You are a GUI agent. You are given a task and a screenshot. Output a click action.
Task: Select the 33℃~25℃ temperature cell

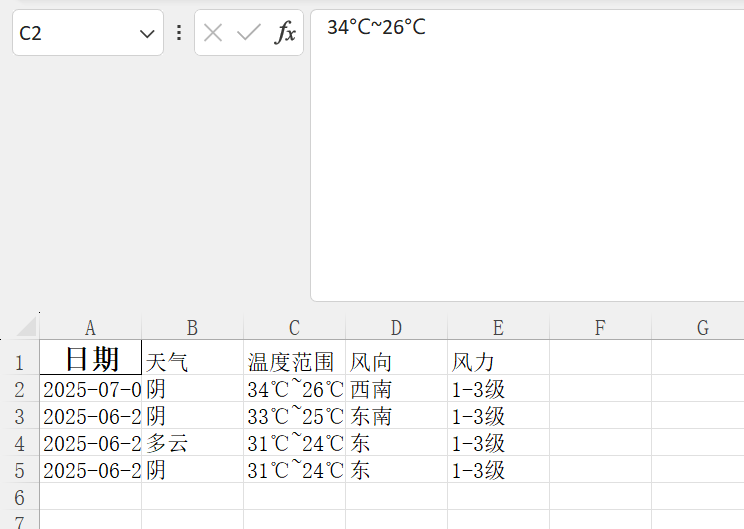point(294,416)
